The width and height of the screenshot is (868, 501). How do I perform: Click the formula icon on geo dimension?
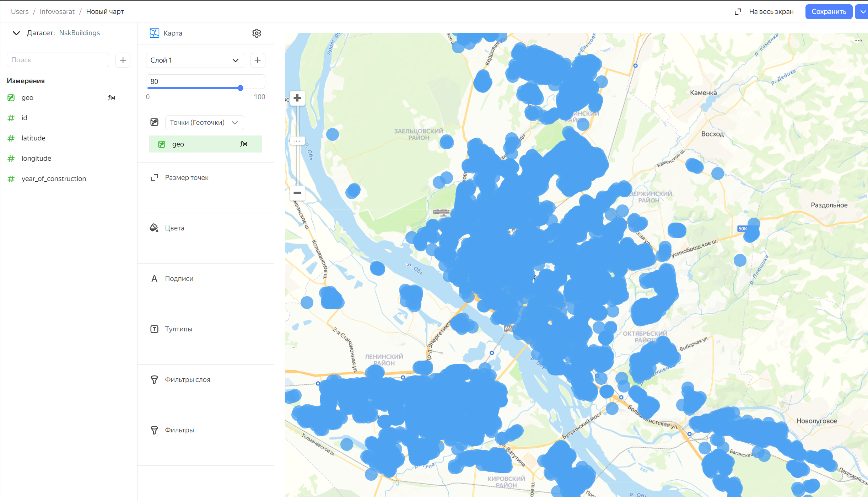tap(111, 97)
